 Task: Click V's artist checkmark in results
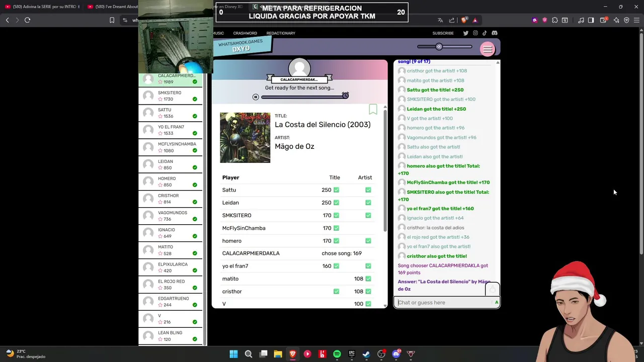click(368, 304)
